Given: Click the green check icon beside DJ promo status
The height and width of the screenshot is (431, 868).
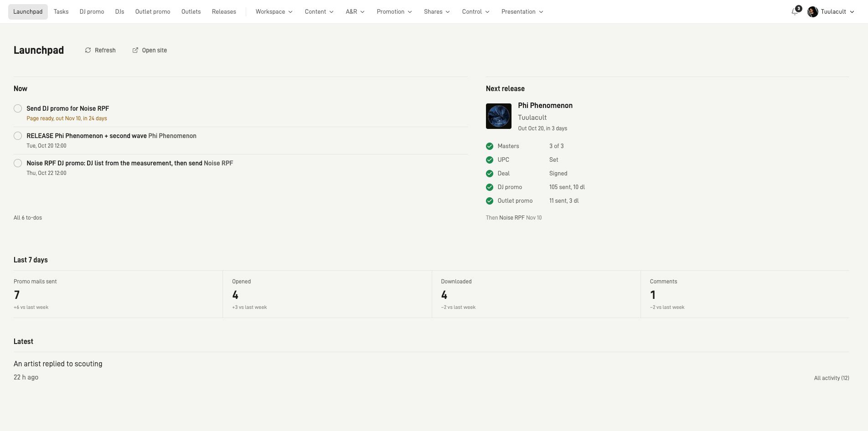Looking at the screenshot, I should point(490,187).
